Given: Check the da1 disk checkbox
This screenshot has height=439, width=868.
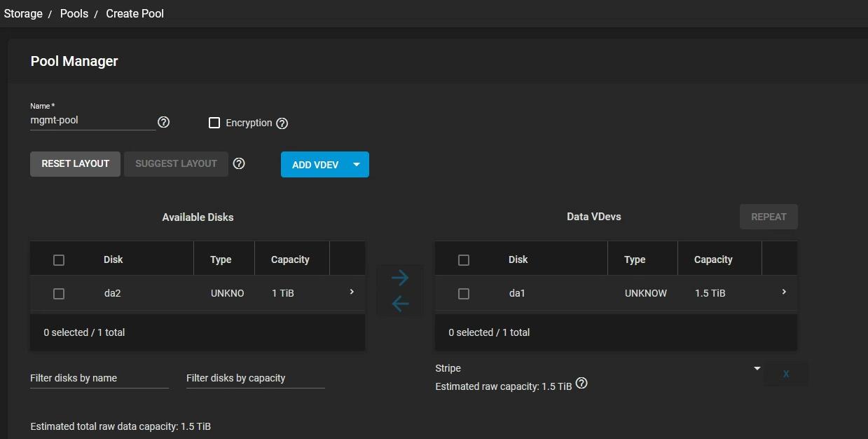Looking at the screenshot, I should (x=464, y=294).
